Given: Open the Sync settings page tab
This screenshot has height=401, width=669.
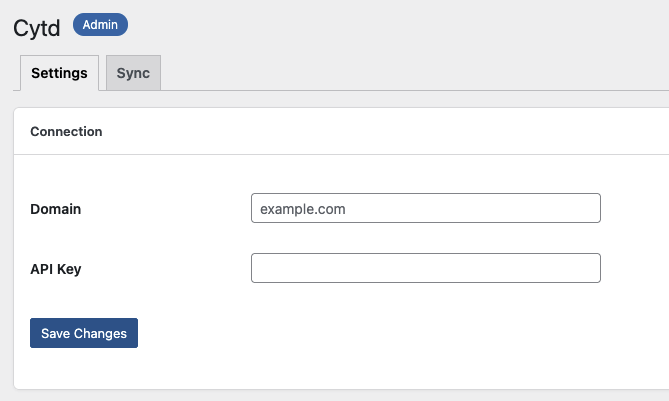Looking at the screenshot, I should [133, 73].
